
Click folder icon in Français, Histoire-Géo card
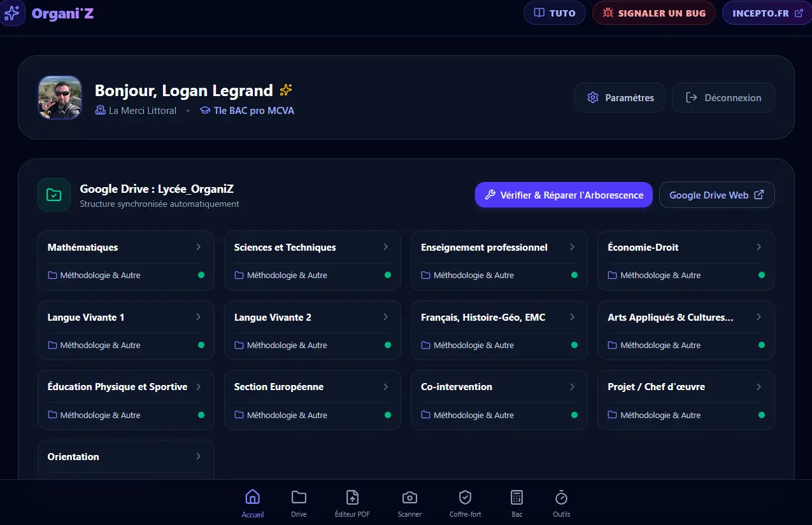[425, 345]
